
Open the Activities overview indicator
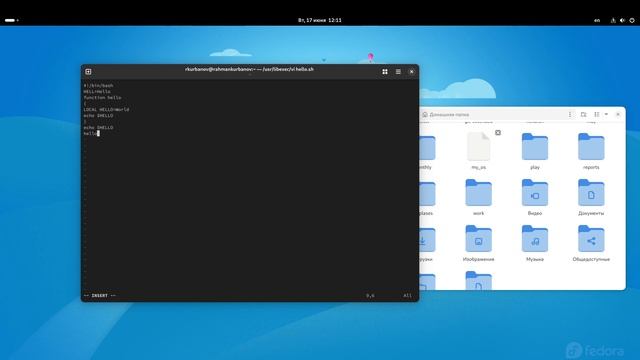tap(12, 20)
